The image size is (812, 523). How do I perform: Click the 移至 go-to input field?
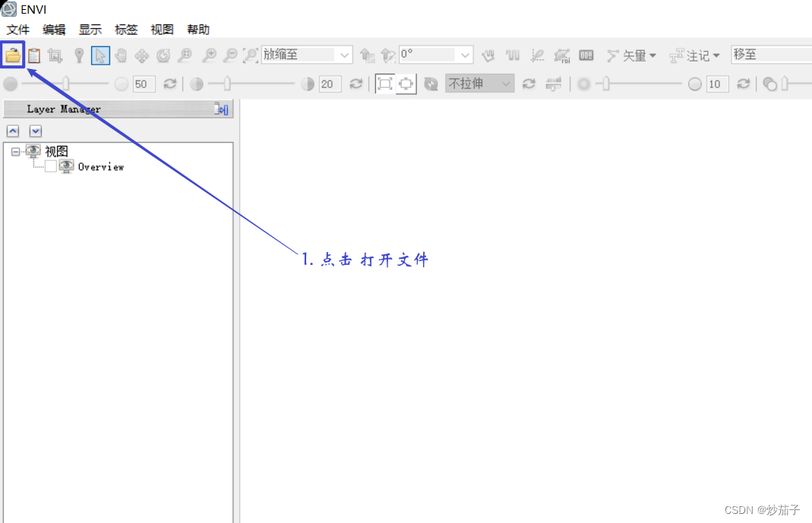772,55
